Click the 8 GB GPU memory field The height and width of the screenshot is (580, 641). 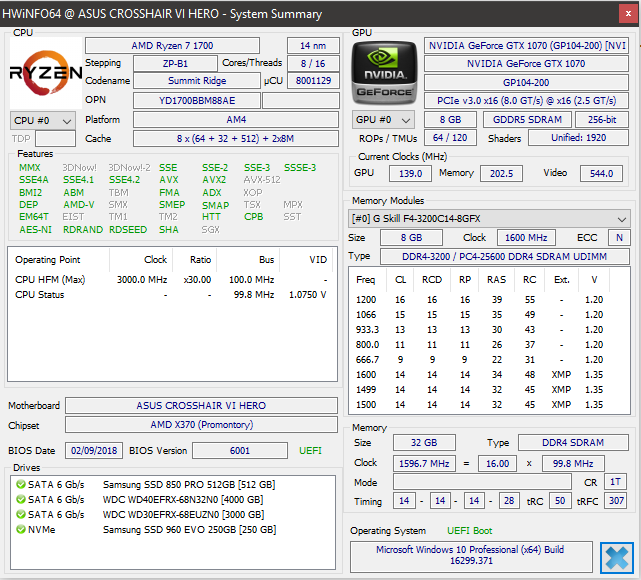(450, 120)
